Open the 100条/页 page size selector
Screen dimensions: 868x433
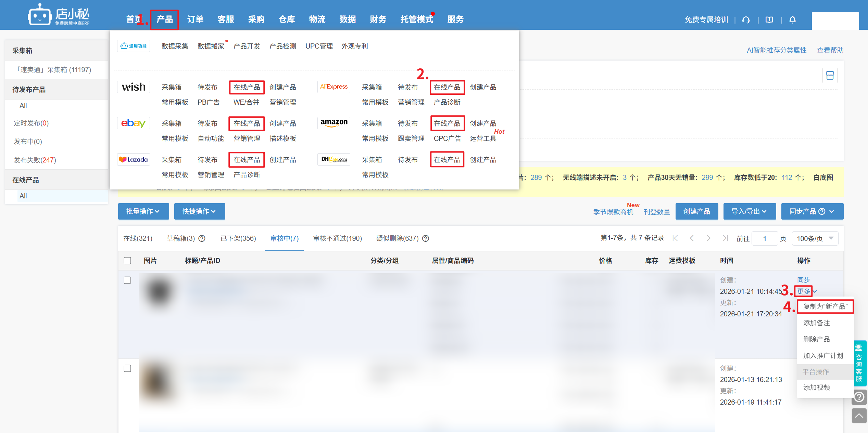point(815,238)
